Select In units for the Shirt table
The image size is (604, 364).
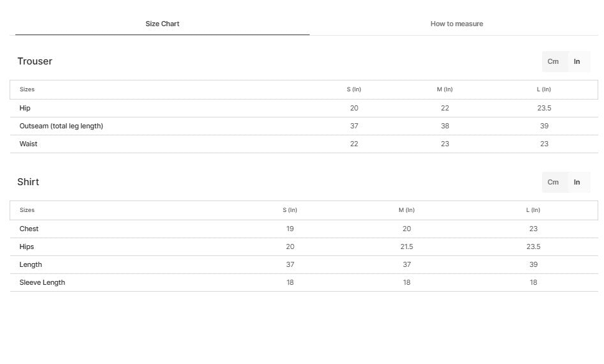tap(577, 182)
